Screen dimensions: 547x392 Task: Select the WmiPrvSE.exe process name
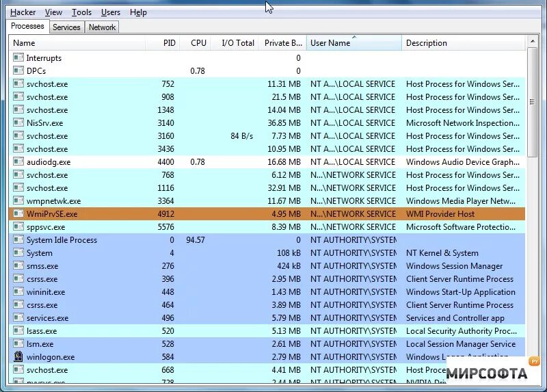pos(52,214)
